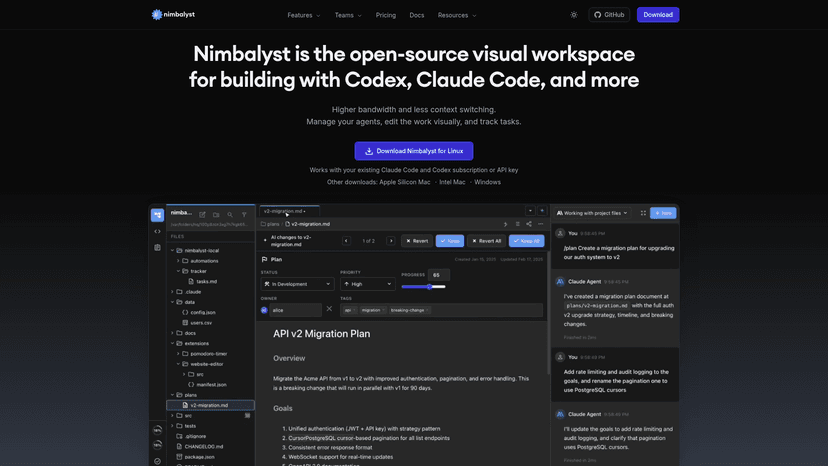Open the Status dropdown showing In Development
Viewport: 828px width, 466px height.
point(297,284)
